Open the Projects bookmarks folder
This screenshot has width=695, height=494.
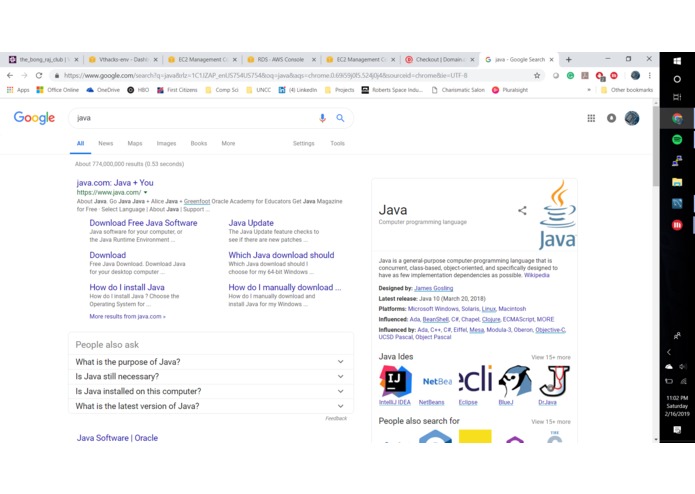[x=340, y=90]
